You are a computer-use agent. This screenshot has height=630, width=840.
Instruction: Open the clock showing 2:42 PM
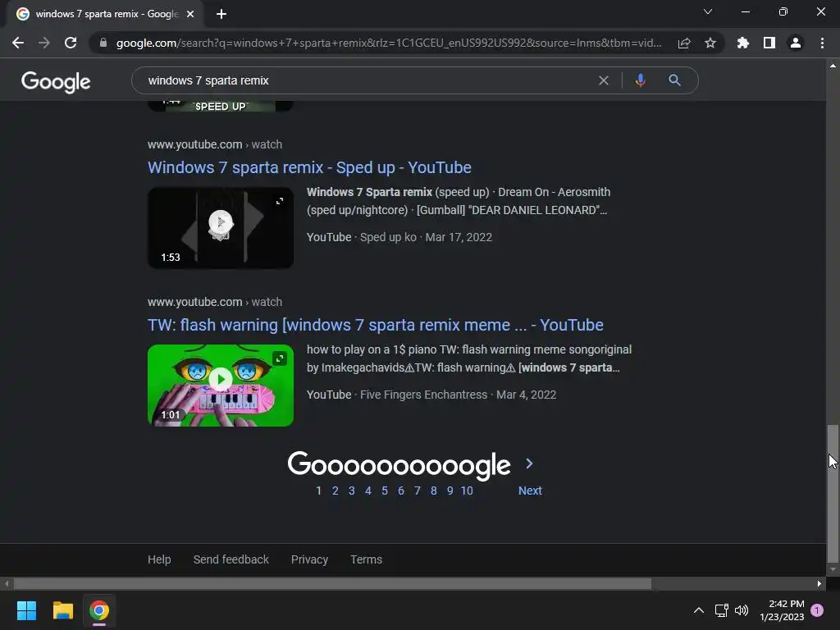pyautogui.click(x=782, y=610)
